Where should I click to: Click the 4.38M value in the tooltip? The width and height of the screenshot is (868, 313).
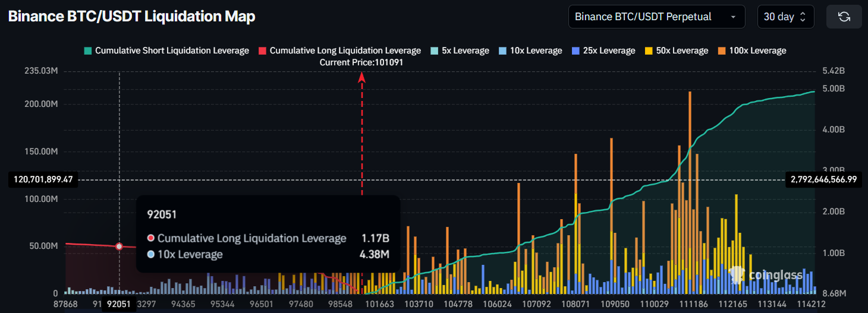375,255
